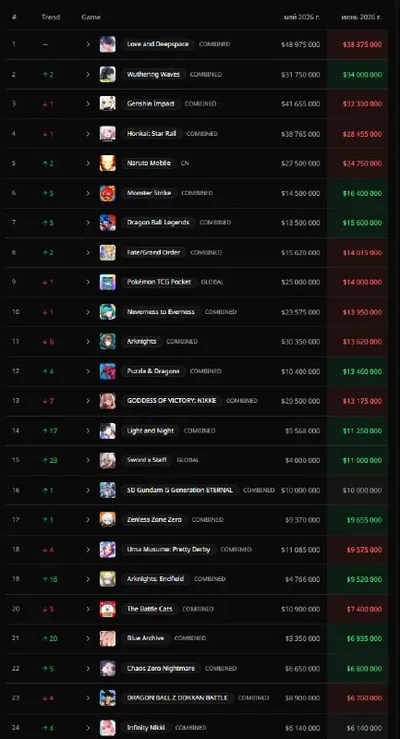The width and height of the screenshot is (400, 739).
Task: Click the Infinity Nikki game icon
Action: (x=107, y=728)
